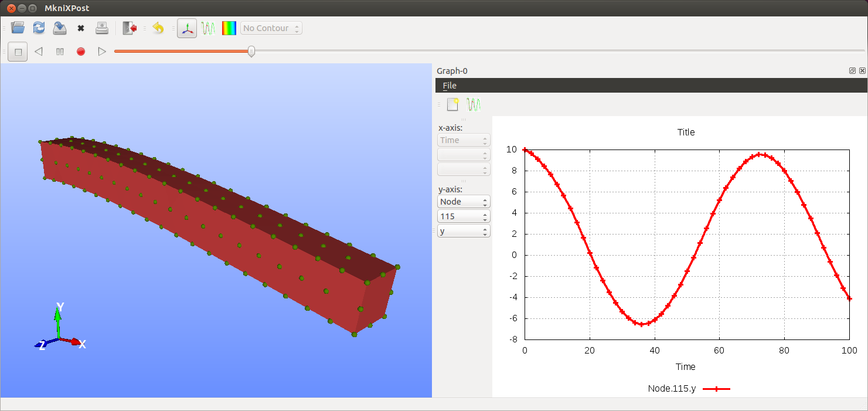Viewport: 868px width, 411px height.
Task: Click the x-axis: label
Action: tap(450, 127)
